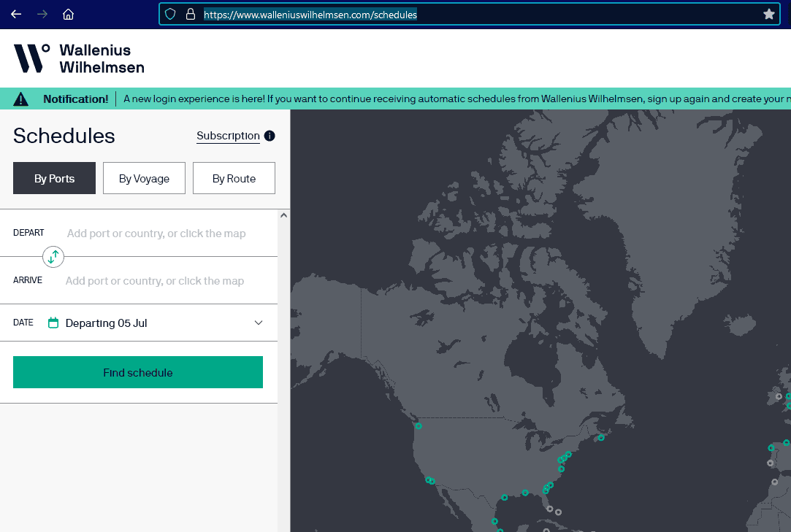791x532 pixels.
Task: Select the Nova Scotia port marker
Action: (601, 438)
